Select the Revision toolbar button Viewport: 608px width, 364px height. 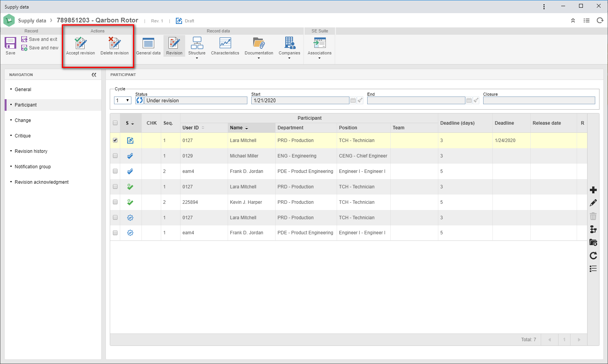pyautogui.click(x=174, y=46)
